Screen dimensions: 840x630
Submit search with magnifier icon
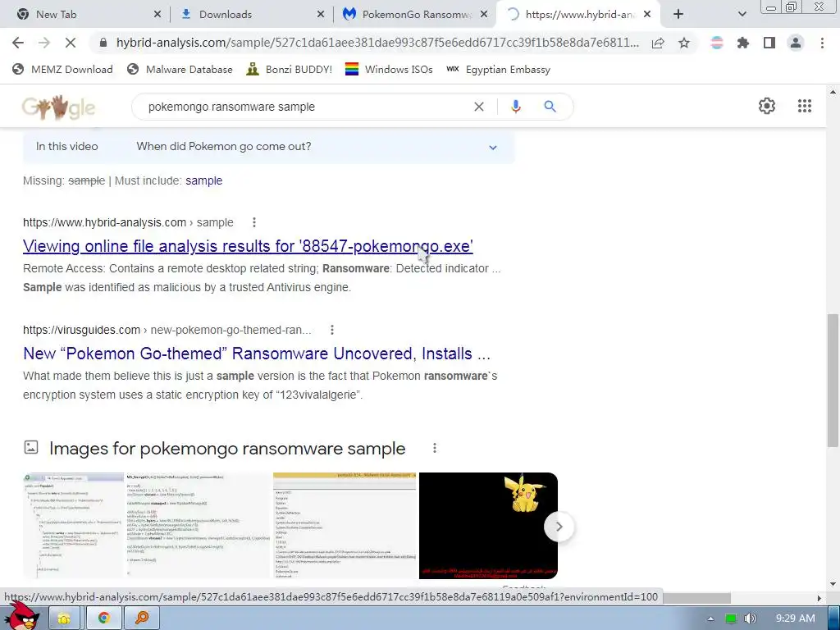point(550,107)
